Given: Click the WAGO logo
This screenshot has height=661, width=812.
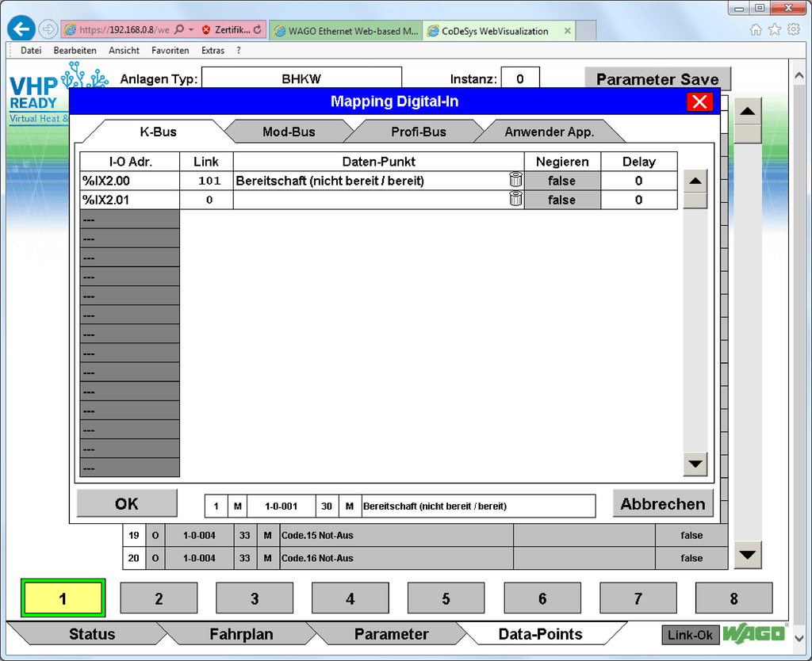Looking at the screenshot, I should [x=754, y=634].
